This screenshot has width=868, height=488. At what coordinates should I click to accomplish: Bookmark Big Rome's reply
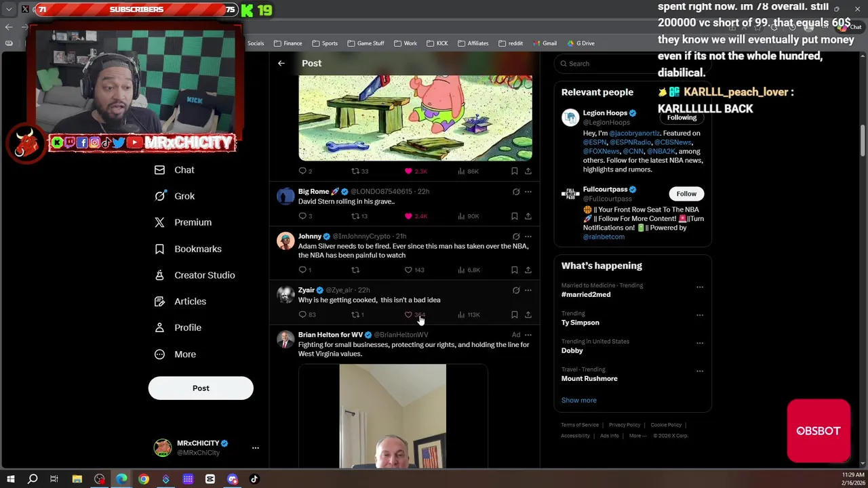[514, 216]
